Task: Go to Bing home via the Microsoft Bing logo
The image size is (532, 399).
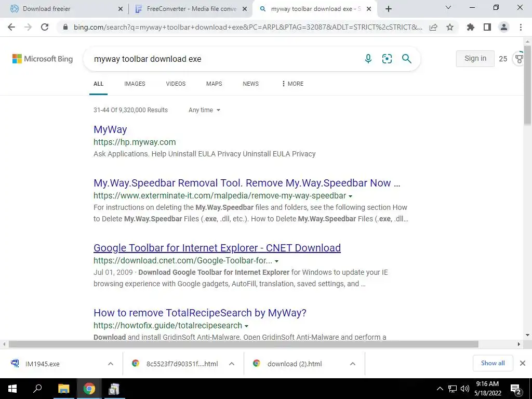Action: pyautogui.click(x=43, y=59)
